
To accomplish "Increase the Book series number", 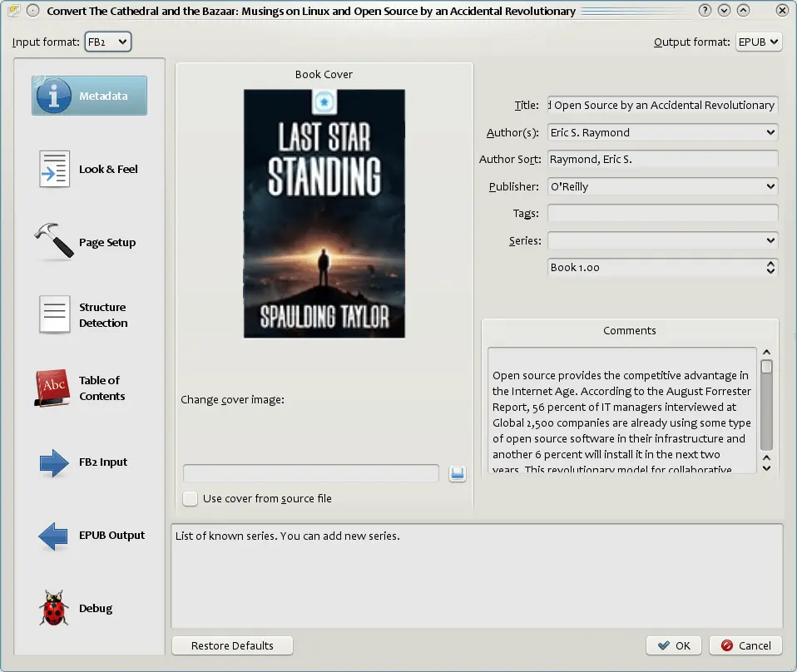I will (770, 264).
